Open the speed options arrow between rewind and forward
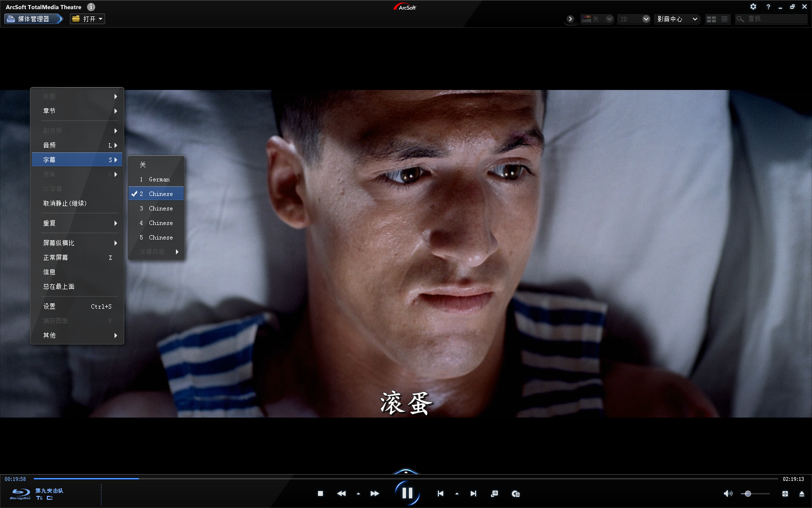Viewport: 812px width, 508px height. pyautogui.click(x=358, y=494)
